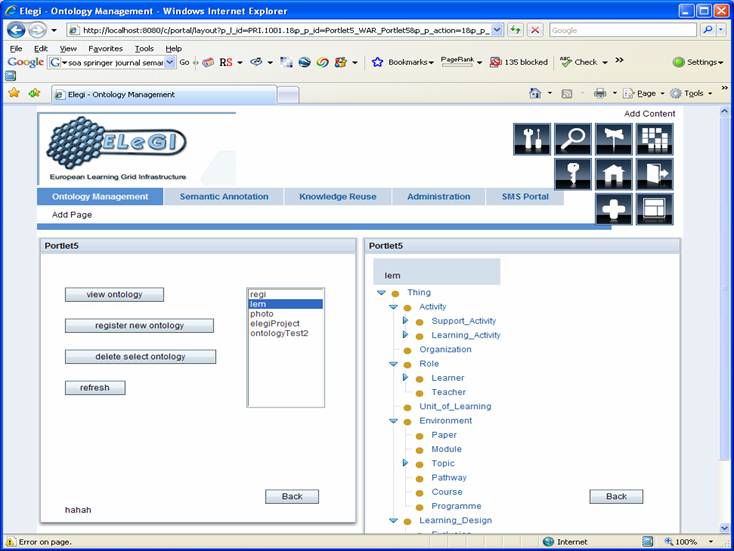Select 'photo' in ontology list

pyautogui.click(x=286, y=314)
